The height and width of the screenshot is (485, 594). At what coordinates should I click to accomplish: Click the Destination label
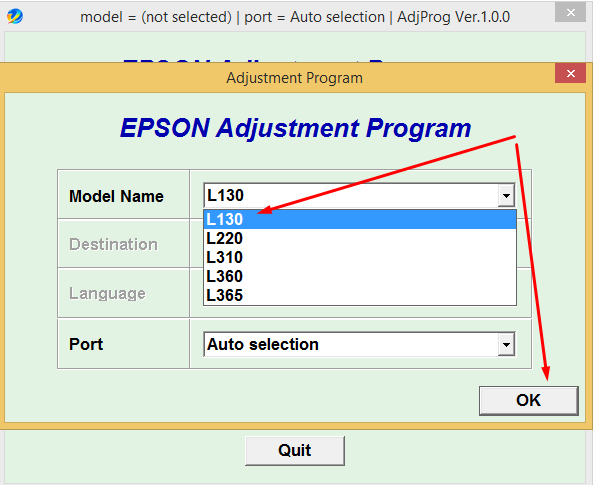113,244
